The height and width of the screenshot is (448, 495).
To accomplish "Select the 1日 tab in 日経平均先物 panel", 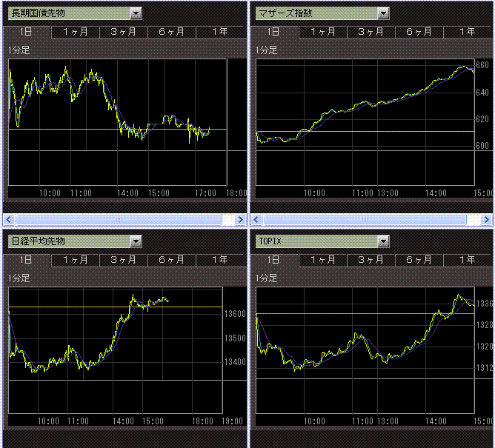I will (x=27, y=260).
